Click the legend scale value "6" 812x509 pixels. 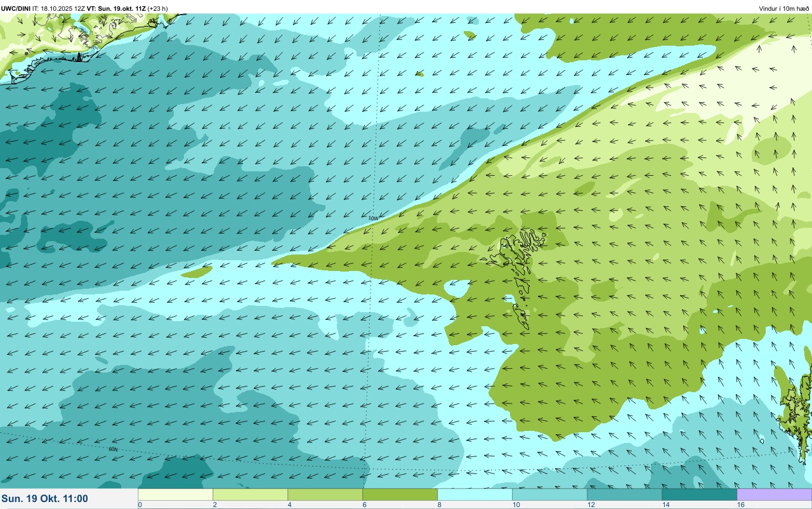click(x=365, y=505)
